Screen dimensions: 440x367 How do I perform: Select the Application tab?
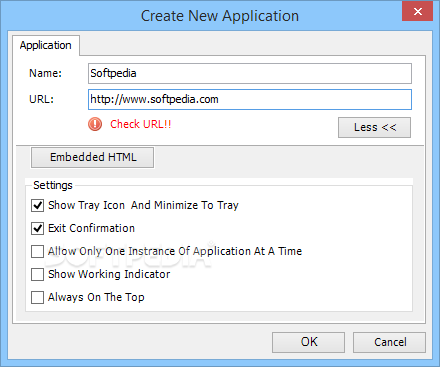click(x=46, y=45)
